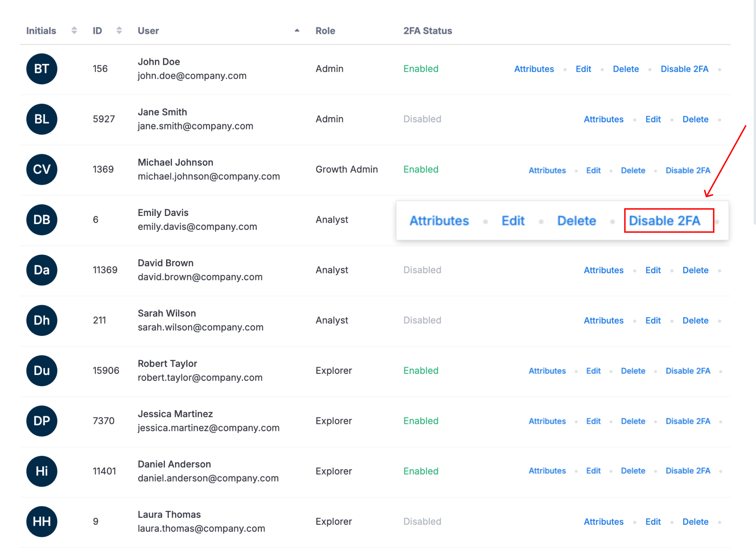Toggle User column ascending sort arrow

[x=297, y=30]
